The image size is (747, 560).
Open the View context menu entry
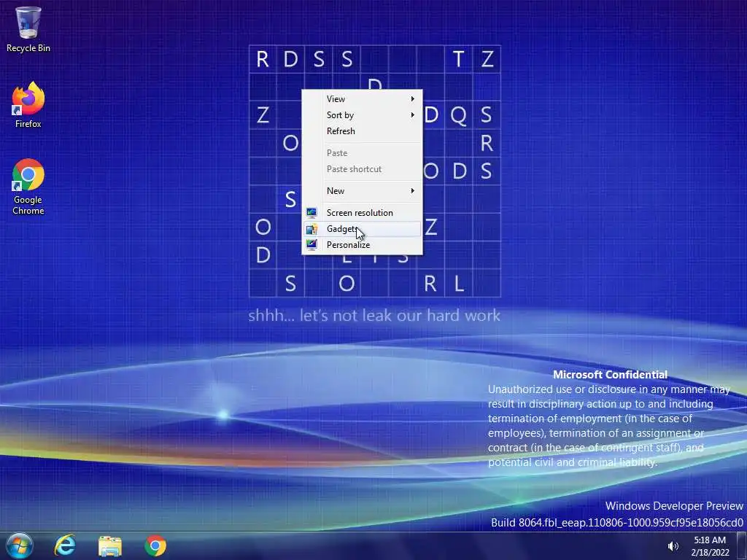click(x=362, y=98)
